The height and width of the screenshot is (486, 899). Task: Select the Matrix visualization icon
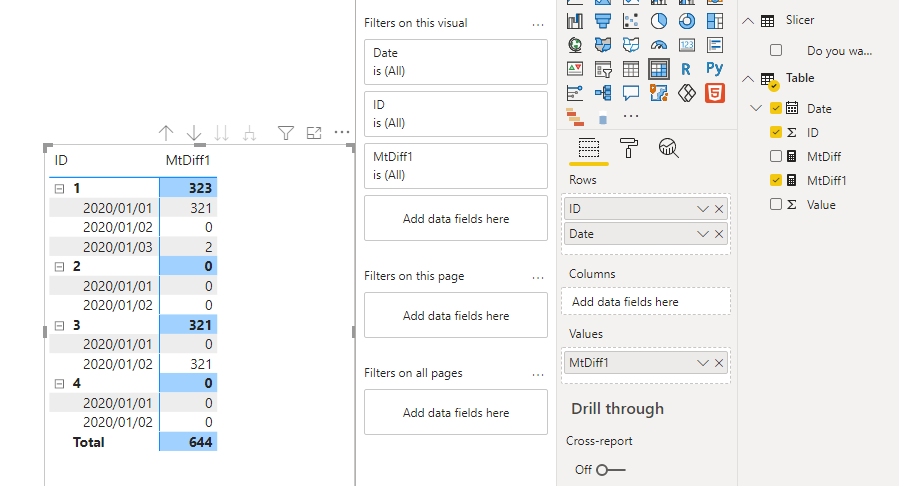(x=659, y=69)
